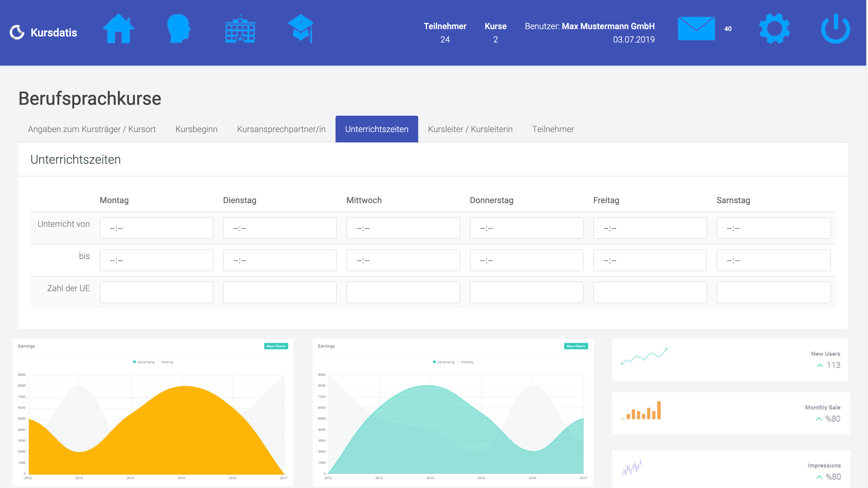This screenshot has width=868, height=488.
Task: Focus the bis time field for Freitag
Action: tap(650, 260)
